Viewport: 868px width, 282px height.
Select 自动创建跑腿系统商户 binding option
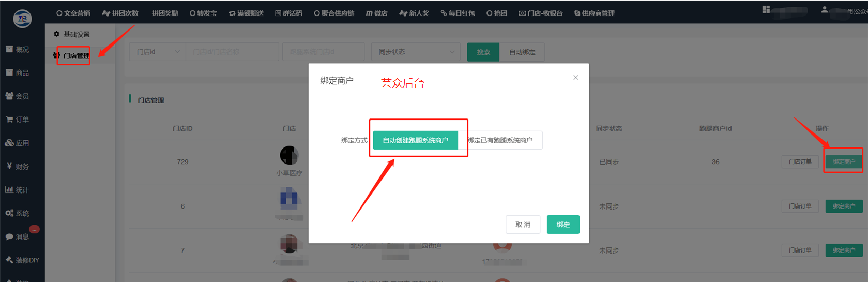(x=416, y=140)
